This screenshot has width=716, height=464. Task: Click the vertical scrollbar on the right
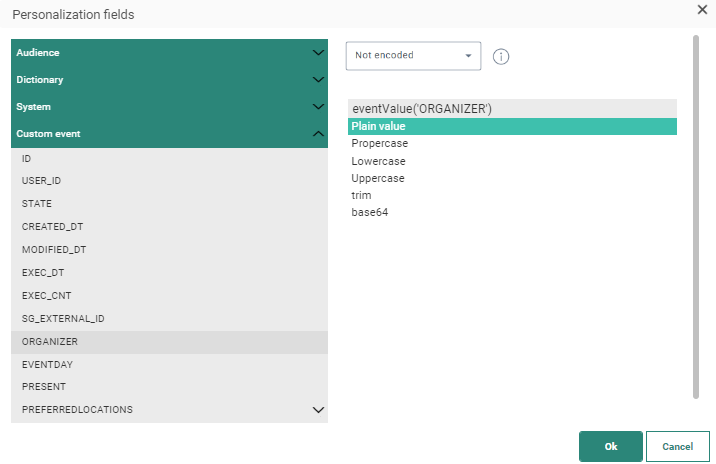pyautogui.click(x=696, y=215)
